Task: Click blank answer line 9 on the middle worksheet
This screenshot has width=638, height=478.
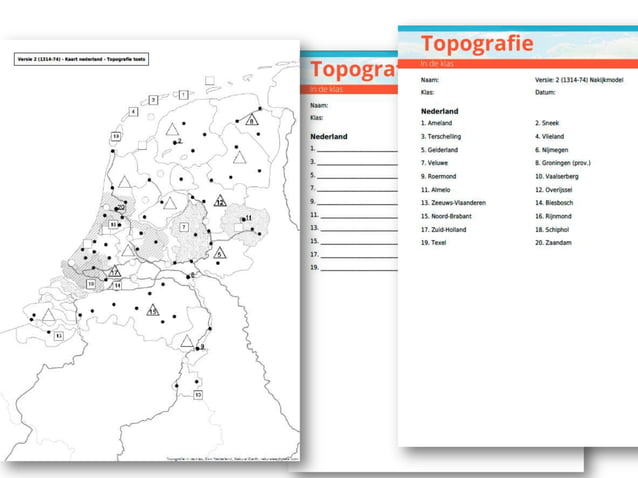Action: [x=357, y=204]
